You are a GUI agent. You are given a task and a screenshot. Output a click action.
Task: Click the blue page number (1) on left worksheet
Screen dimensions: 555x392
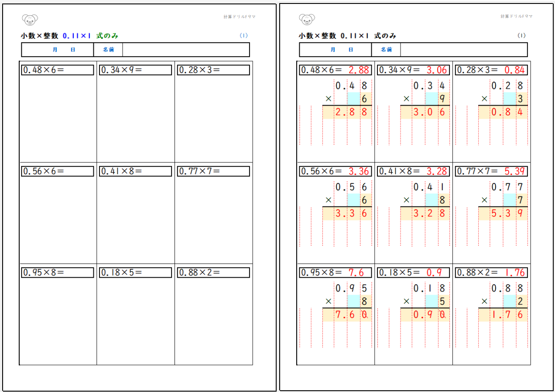click(x=243, y=36)
